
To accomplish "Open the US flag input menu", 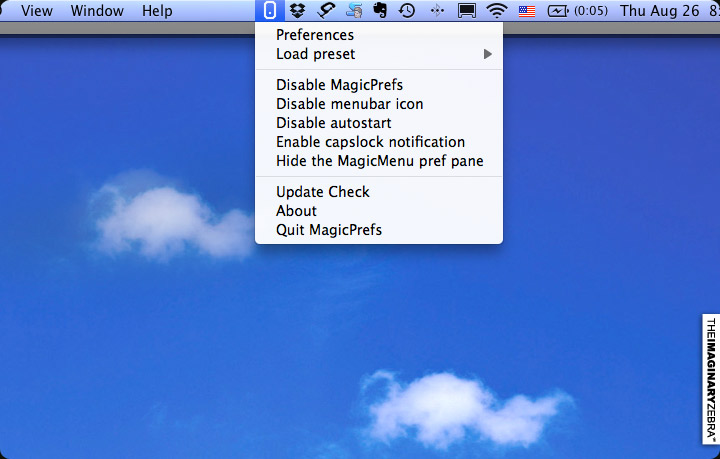I will [527, 11].
